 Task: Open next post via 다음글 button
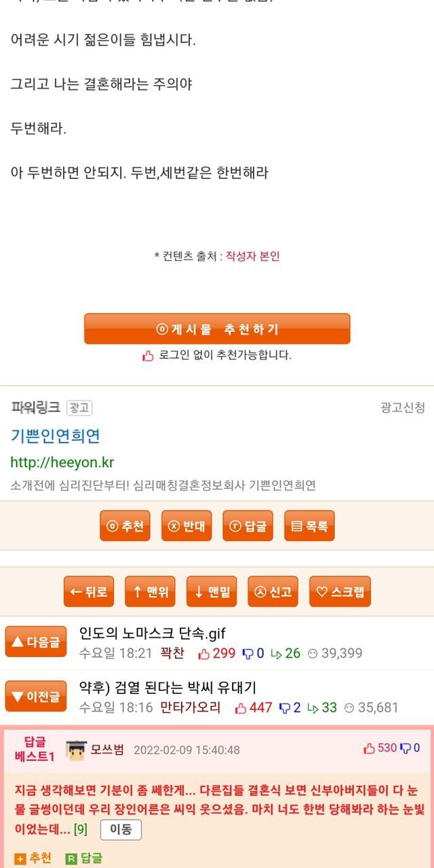coord(36,642)
